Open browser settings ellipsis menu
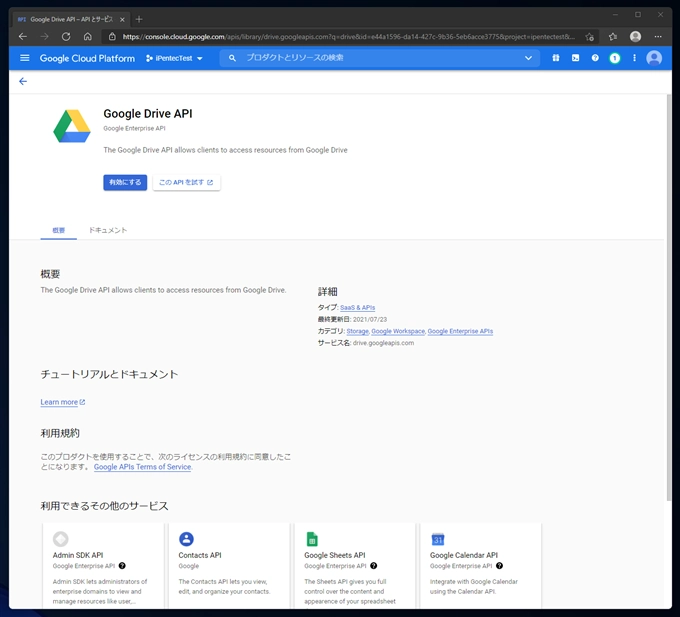The image size is (680, 617). click(658, 36)
